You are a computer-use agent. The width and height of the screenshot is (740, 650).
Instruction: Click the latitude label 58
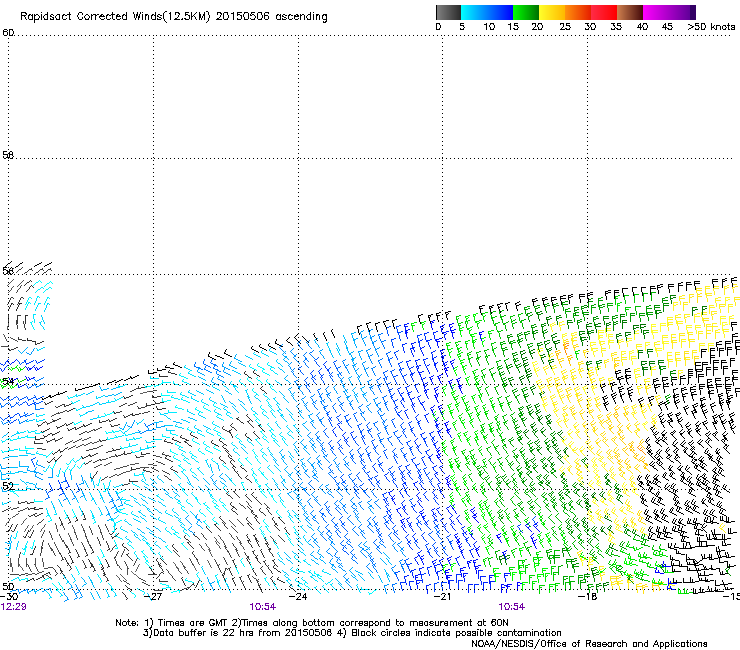tap(8, 155)
